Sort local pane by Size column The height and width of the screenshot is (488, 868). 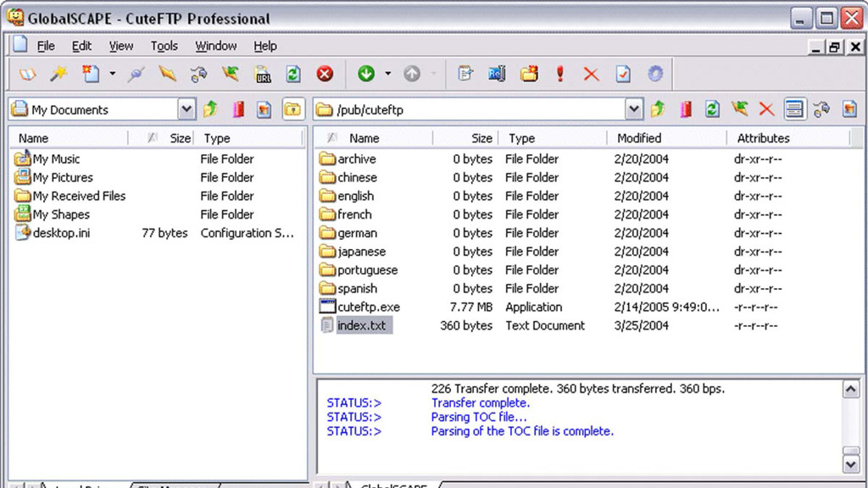pyautogui.click(x=161, y=138)
